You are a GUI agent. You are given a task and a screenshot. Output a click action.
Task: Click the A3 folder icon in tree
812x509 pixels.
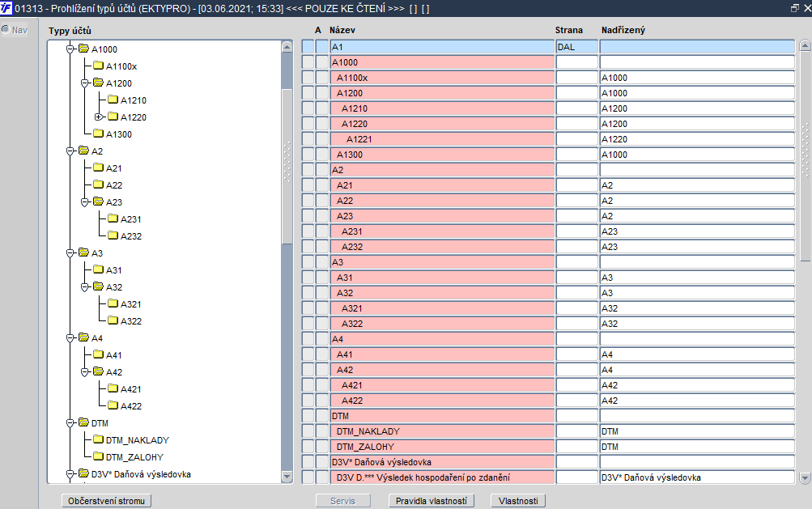click(x=84, y=252)
